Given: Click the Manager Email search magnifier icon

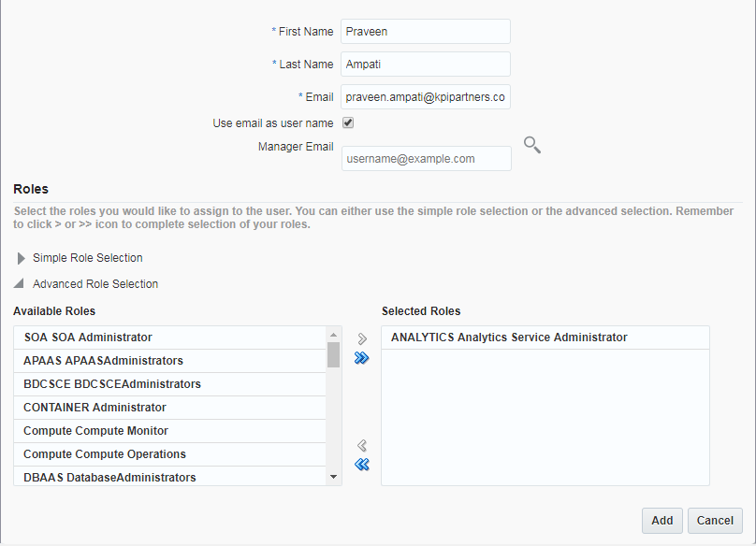Looking at the screenshot, I should [x=531, y=145].
